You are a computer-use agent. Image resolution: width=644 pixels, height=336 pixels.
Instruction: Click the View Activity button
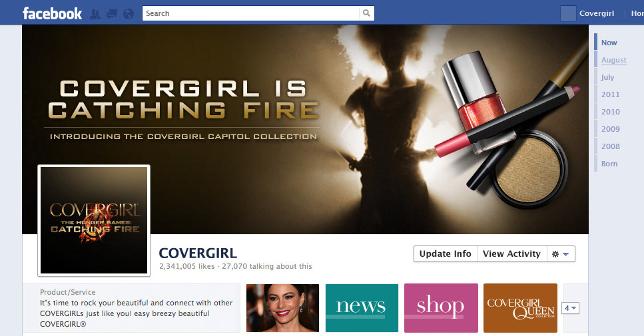point(511,254)
